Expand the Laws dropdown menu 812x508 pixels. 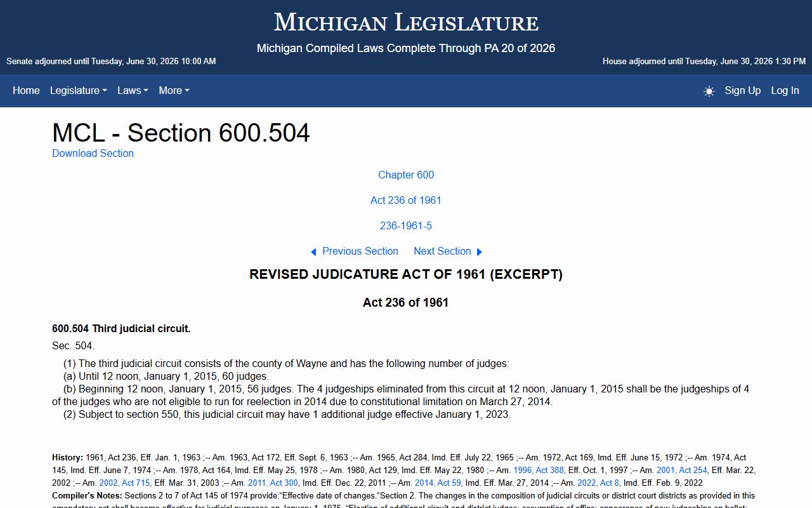click(x=133, y=90)
